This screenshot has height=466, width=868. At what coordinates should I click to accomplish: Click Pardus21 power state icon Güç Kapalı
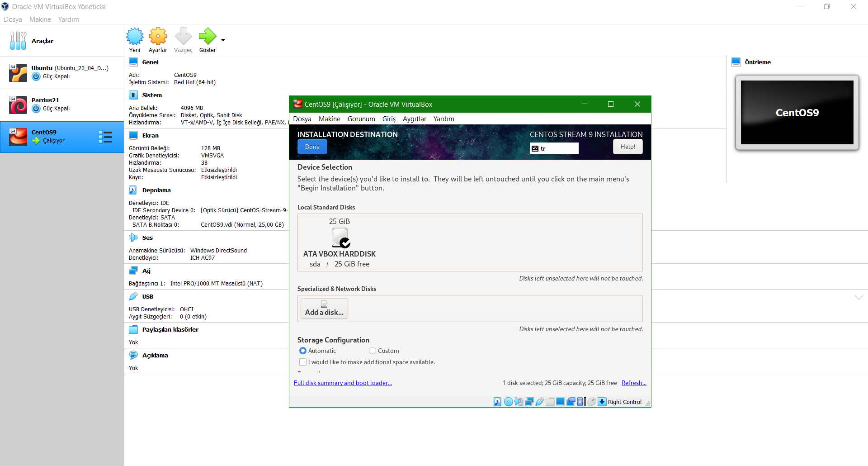(x=36, y=109)
